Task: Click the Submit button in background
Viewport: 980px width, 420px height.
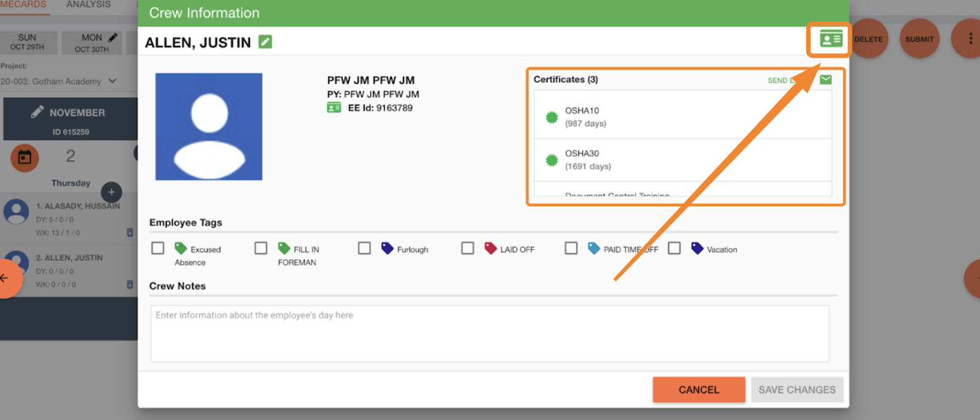Action: coord(919,39)
